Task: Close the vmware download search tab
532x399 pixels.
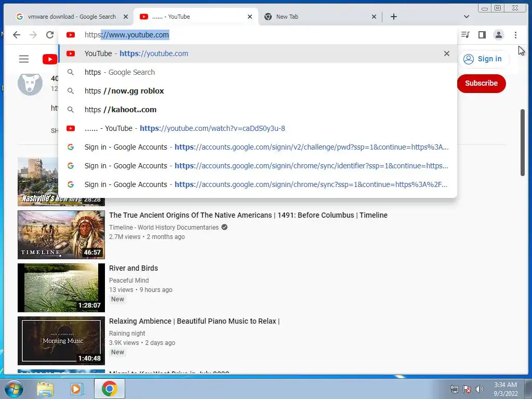Action: (126, 17)
